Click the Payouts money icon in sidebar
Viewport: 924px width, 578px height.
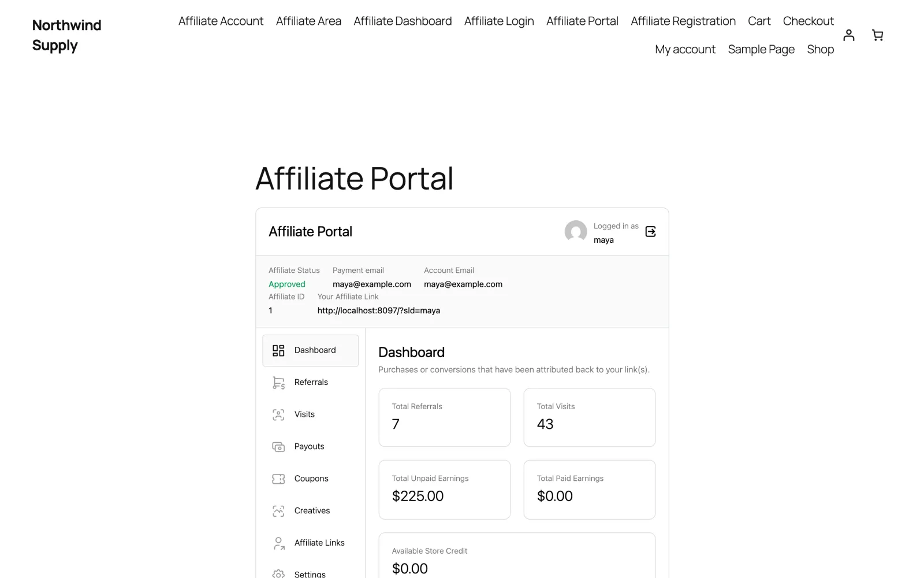coord(278,447)
